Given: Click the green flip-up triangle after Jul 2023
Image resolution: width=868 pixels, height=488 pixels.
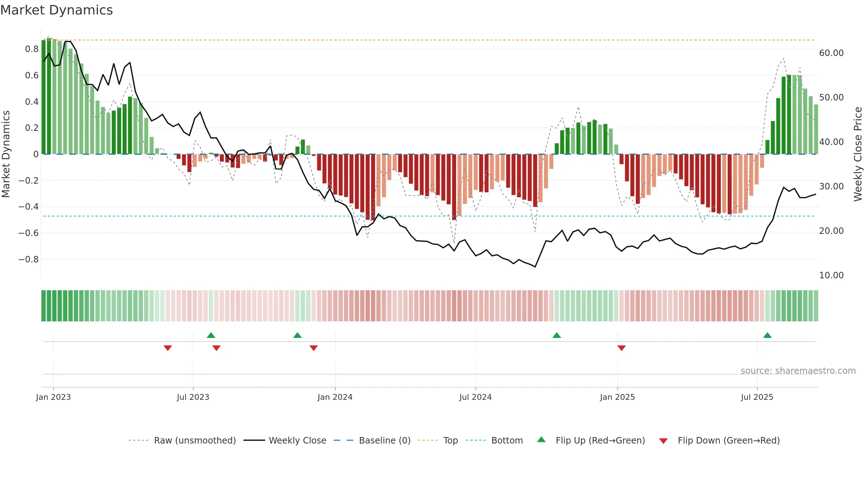Looking at the screenshot, I should point(211,335).
